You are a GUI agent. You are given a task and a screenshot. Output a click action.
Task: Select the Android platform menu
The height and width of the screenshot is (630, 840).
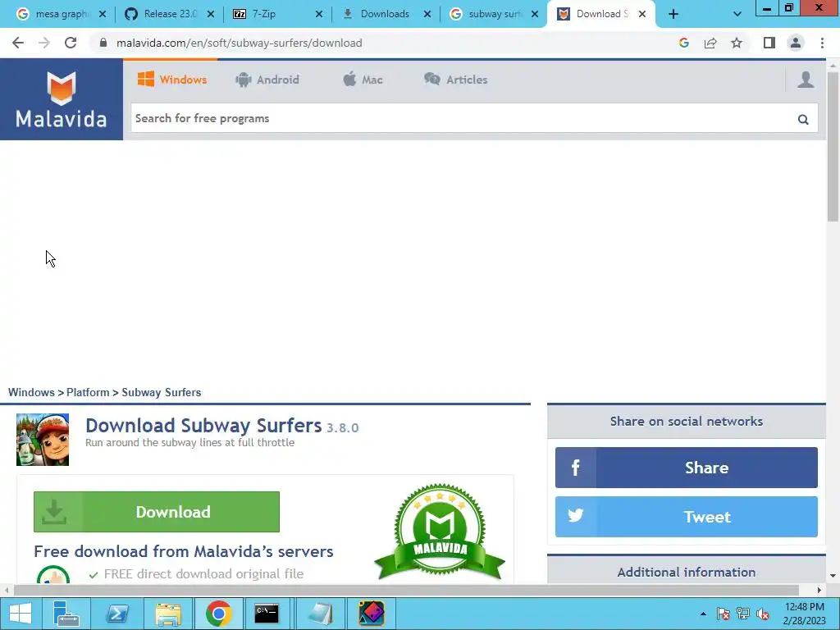267,80
